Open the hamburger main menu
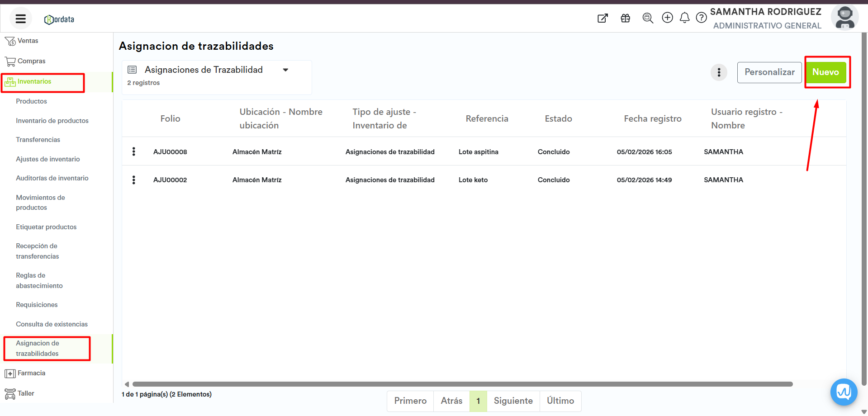The width and height of the screenshot is (868, 416). point(20,19)
